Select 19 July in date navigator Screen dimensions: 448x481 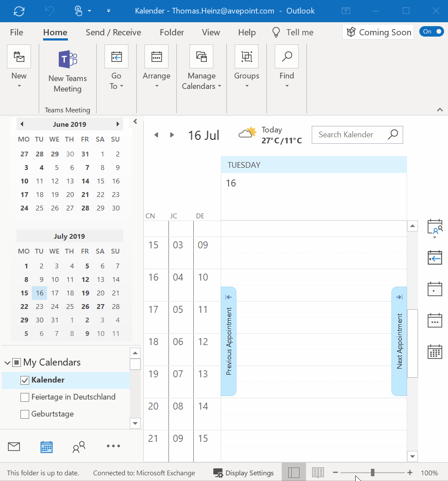(85, 293)
